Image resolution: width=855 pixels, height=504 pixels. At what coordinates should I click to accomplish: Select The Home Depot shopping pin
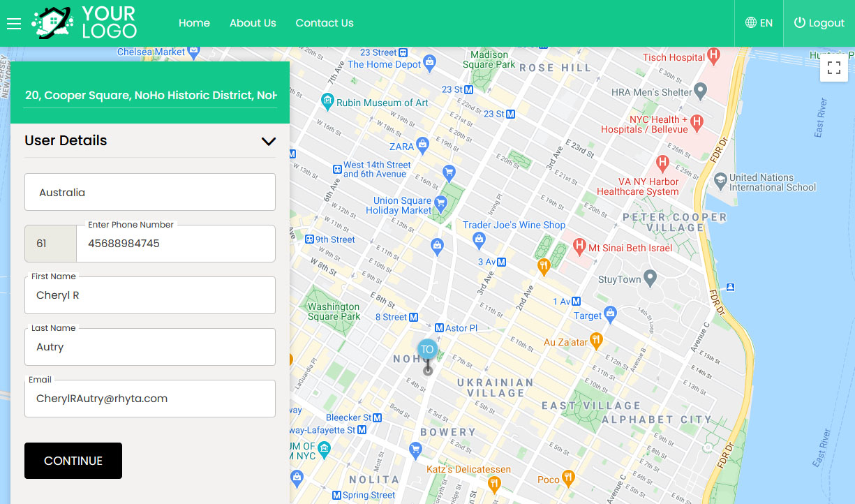tap(431, 64)
